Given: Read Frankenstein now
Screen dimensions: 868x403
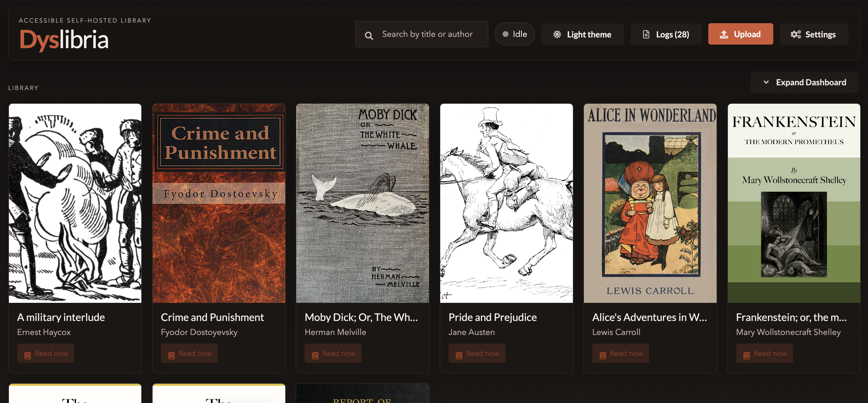Looking at the screenshot, I should click(x=764, y=353).
